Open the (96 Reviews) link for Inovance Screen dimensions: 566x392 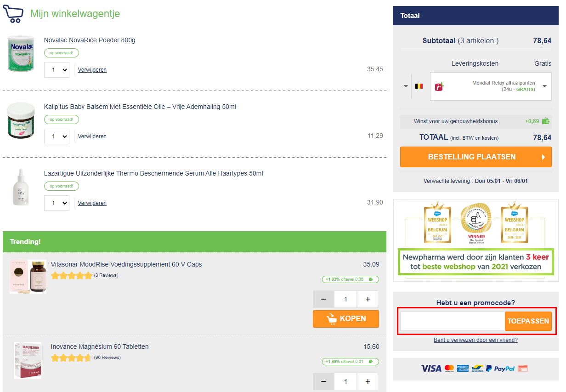(x=108, y=358)
